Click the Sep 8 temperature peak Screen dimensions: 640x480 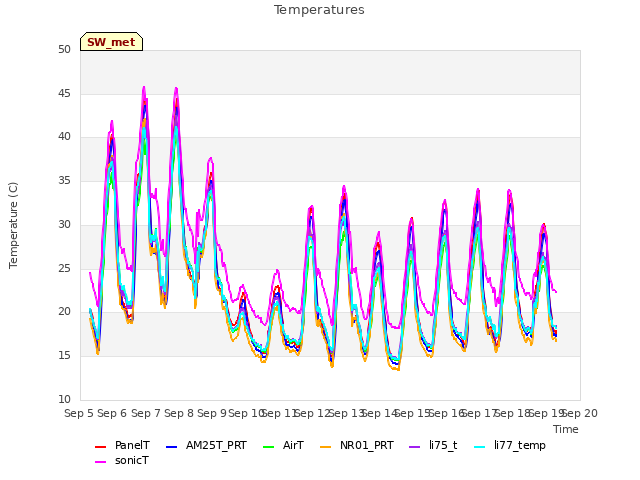176,88
